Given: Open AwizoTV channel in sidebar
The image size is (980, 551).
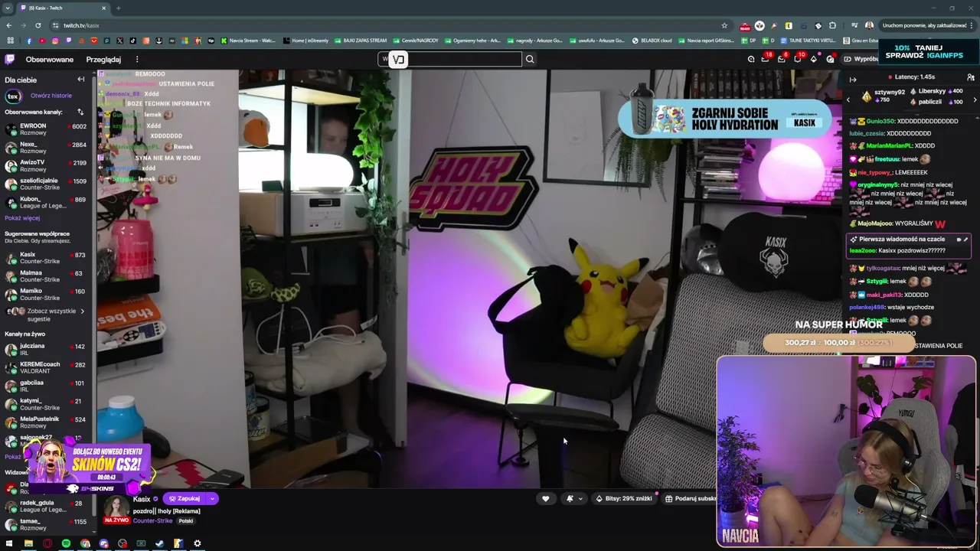Looking at the screenshot, I should click(x=46, y=165).
